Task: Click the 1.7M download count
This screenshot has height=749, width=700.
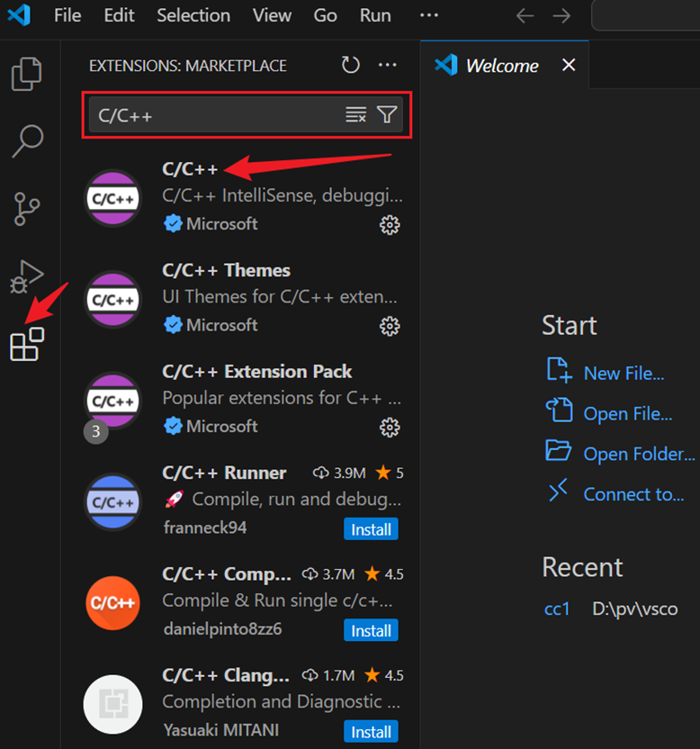Action: pyautogui.click(x=328, y=675)
